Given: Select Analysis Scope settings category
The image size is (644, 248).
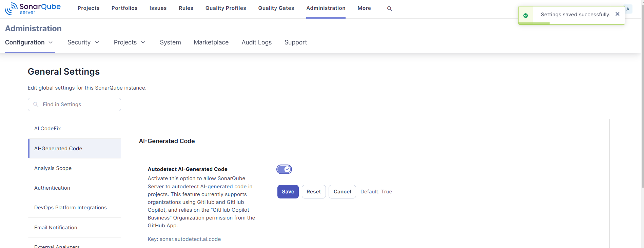Looking at the screenshot, I should pyautogui.click(x=74, y=168).
